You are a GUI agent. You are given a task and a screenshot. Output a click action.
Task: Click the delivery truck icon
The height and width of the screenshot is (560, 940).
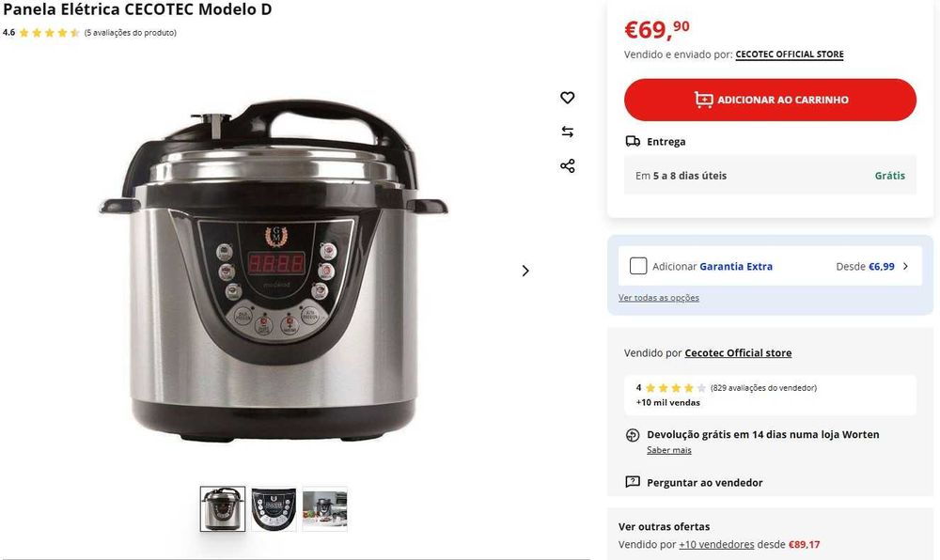633,141
